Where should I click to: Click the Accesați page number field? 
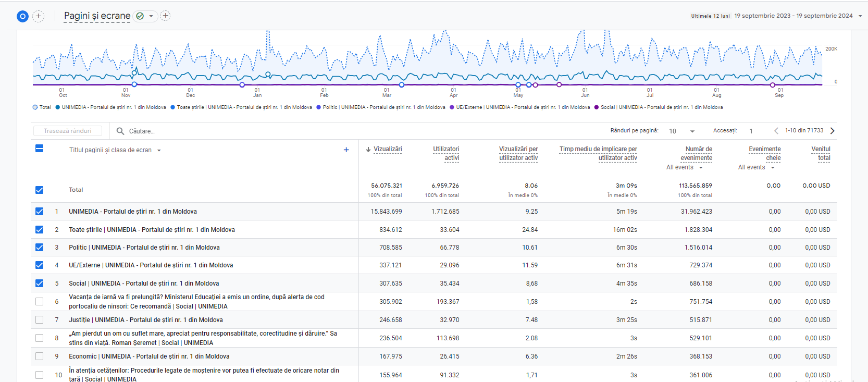tap(751, 131)
